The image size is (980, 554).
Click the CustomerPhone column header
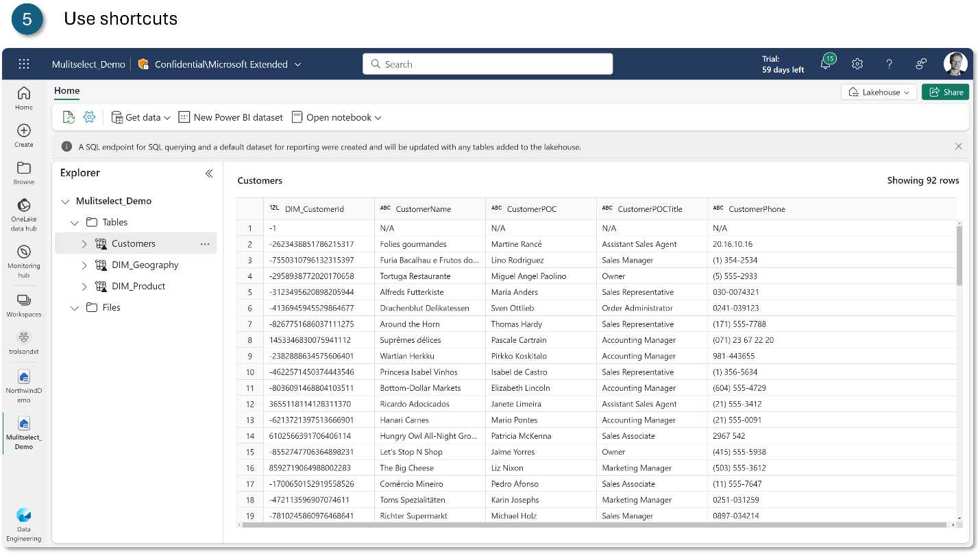pyautogui.click(x=832, y=208)
